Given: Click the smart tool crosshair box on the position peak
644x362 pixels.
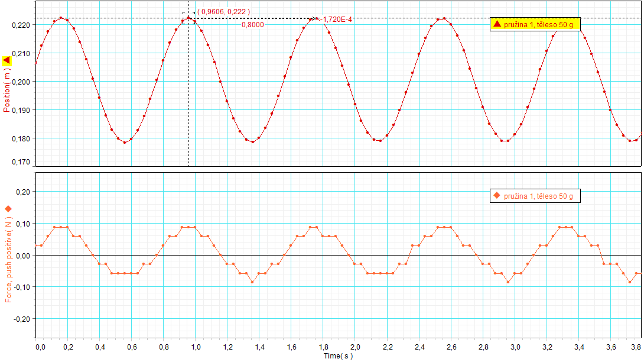Looking at the screenshot, I should click(x=189, y=18).
